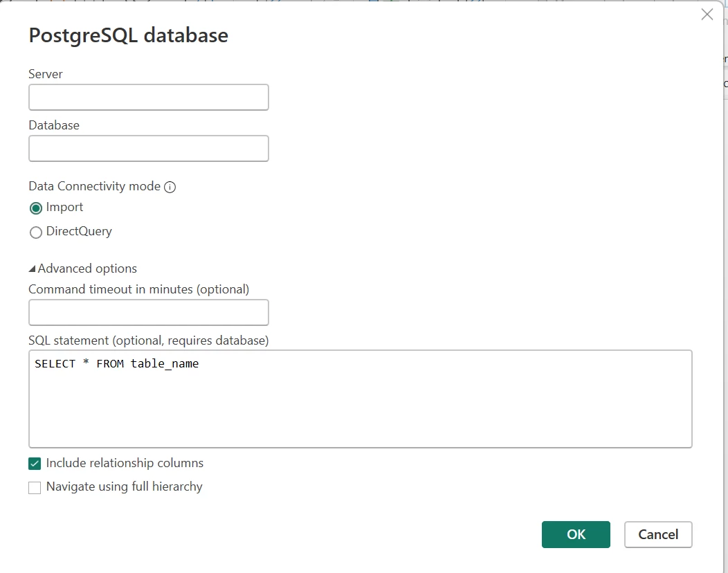
Task: Click the Cancel button
Action: click(x=658, y=534)
